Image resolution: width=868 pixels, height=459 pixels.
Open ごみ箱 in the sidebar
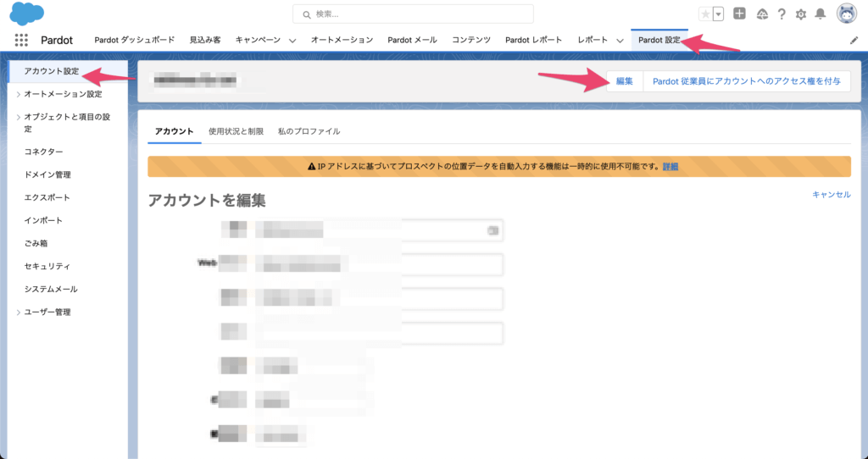click(36, 243)
